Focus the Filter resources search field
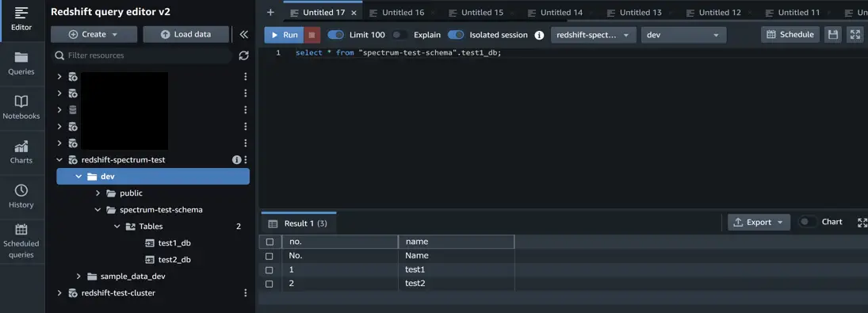The image size is (868, 313). coord(143,55)
